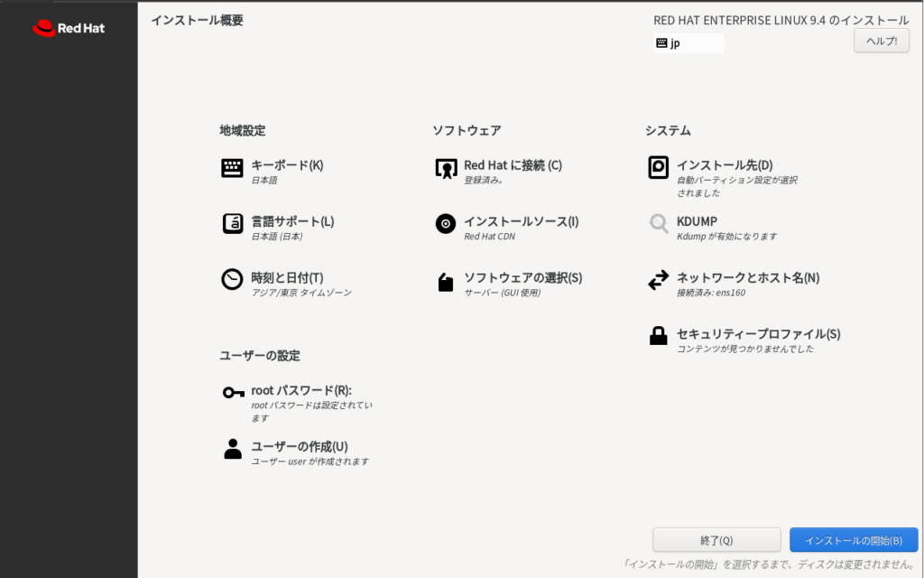The height and width of the screenshot is (578, 924).
Task: Open the キーボード(K) settings label
Action: [287, 165]
